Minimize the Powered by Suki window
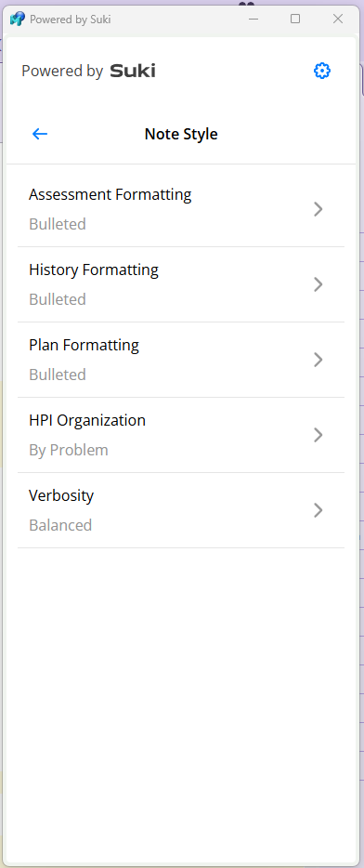364x868 pixels. coord(253,19)
